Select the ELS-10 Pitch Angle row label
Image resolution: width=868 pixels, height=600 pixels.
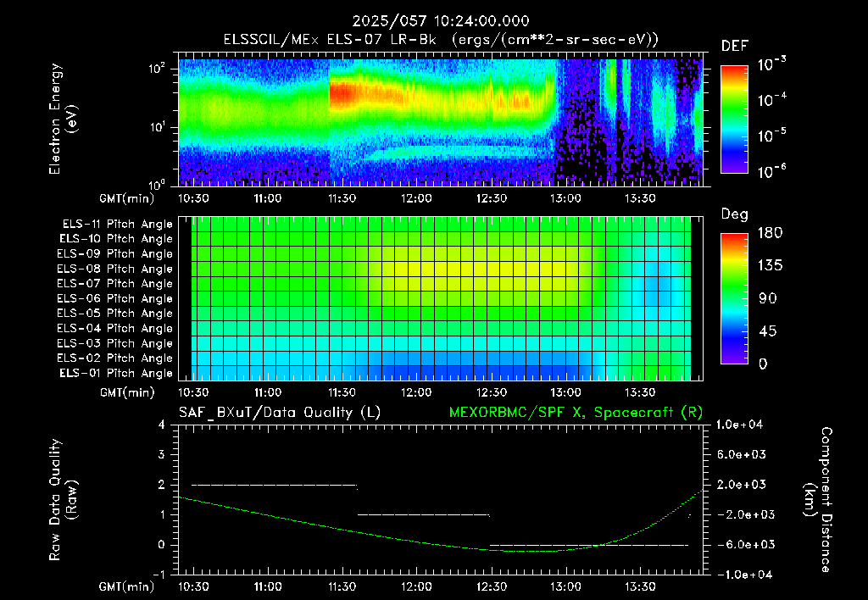(x=116, y=239)
